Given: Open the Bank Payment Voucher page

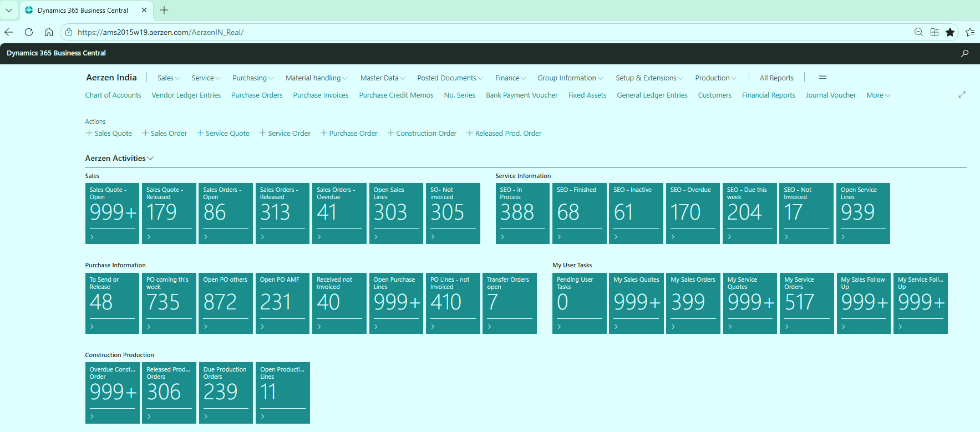Looking at the screenshot, I should tap(522, 95).
